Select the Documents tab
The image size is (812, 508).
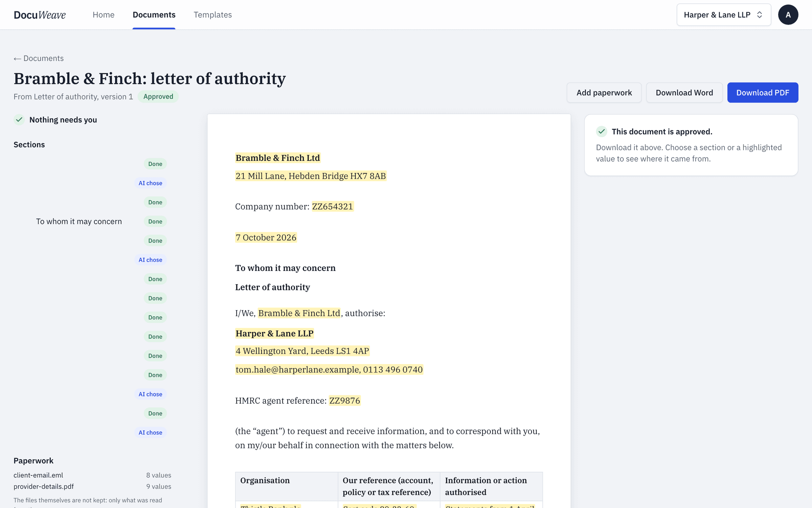pyautogui.click(x=154, y=15)
